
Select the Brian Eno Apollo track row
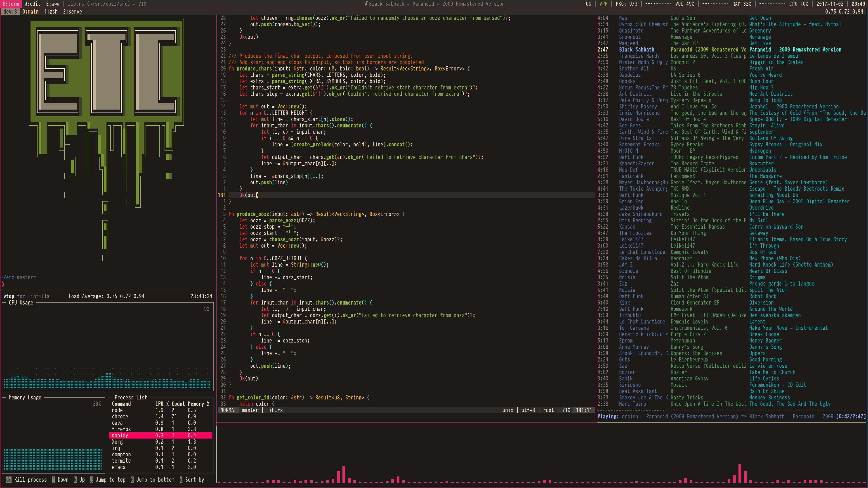(731, 201)
